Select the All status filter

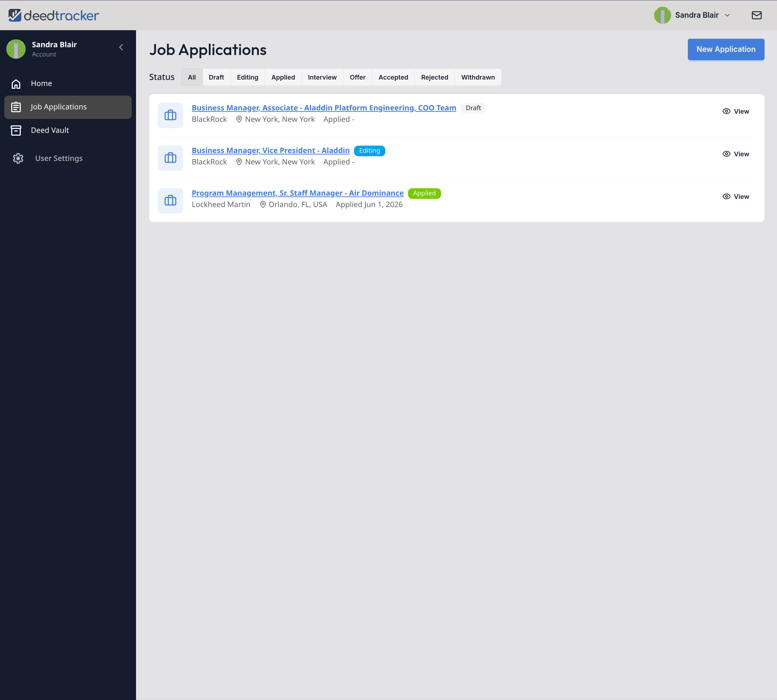point(191,77)
